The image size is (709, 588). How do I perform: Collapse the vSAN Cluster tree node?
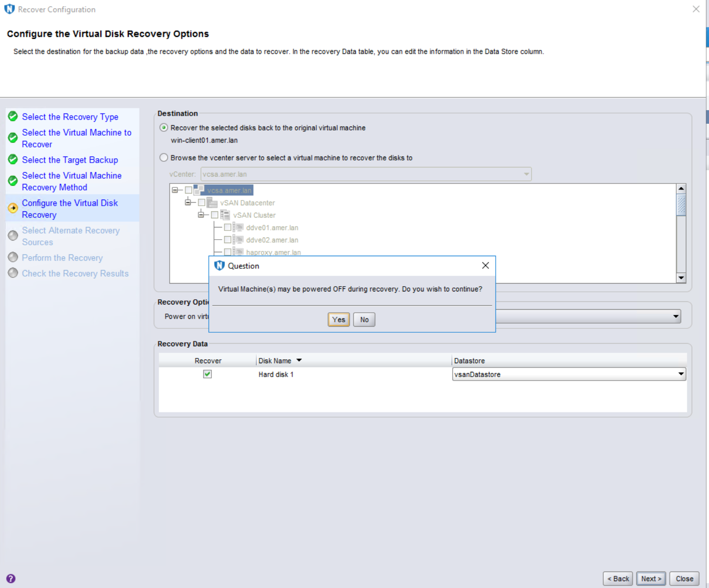click(x=201, y=215)
